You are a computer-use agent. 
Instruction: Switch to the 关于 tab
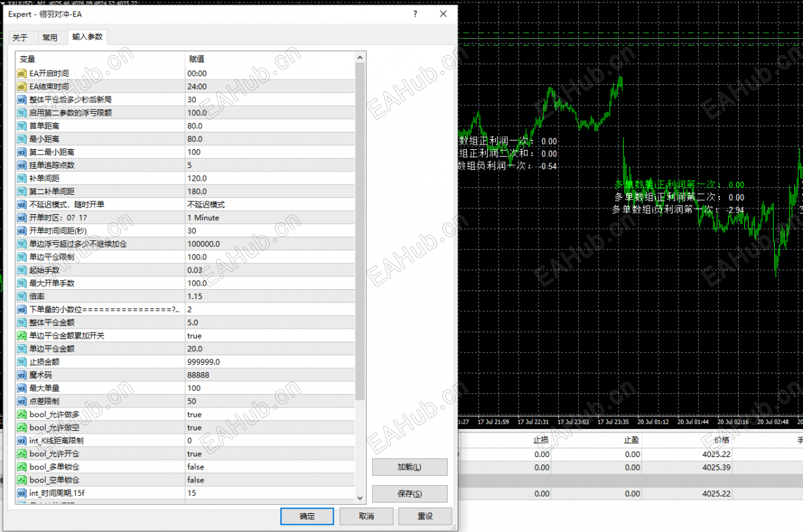20,38
